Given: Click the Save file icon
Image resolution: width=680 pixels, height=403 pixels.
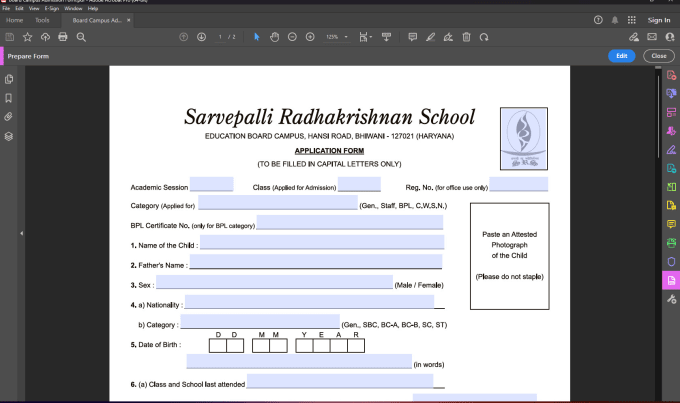Looking at the screenshot, I should [x=10, y=37].
